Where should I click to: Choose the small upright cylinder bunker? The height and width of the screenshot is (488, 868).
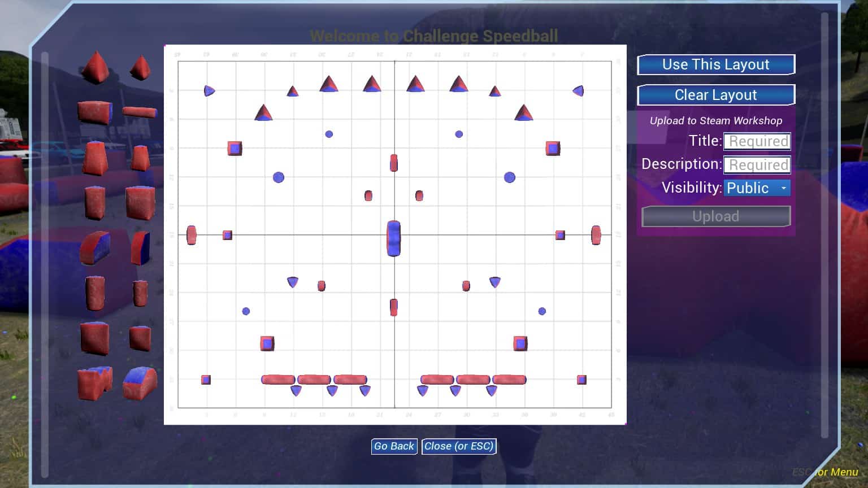pos(140,293)
